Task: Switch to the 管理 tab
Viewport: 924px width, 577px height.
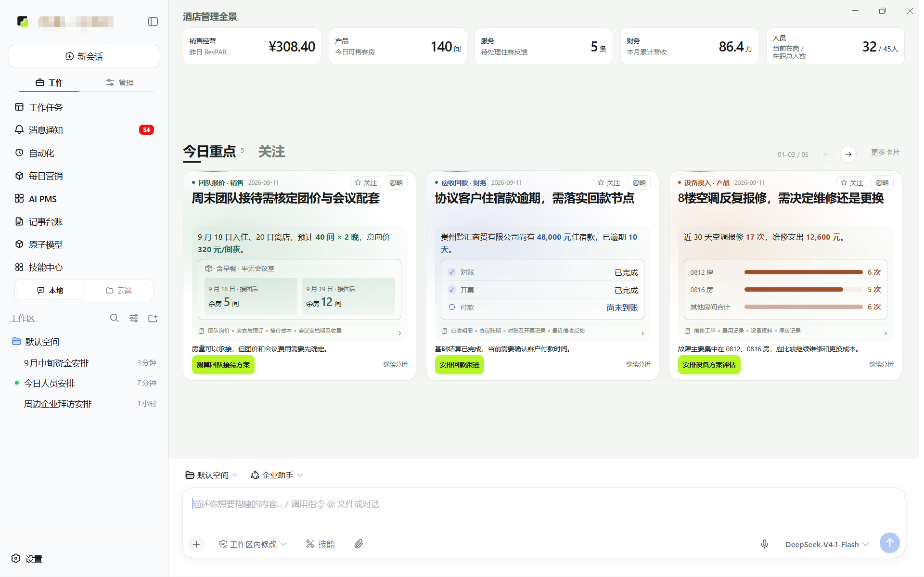Action: click(120, 83)
